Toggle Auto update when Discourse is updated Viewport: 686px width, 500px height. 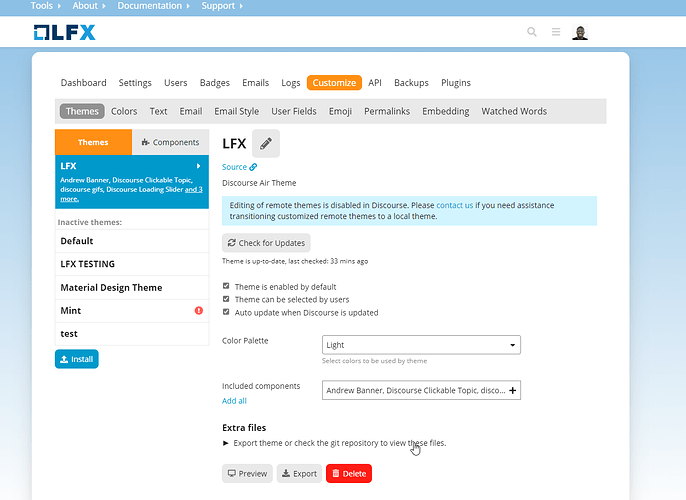pos(226,312)
